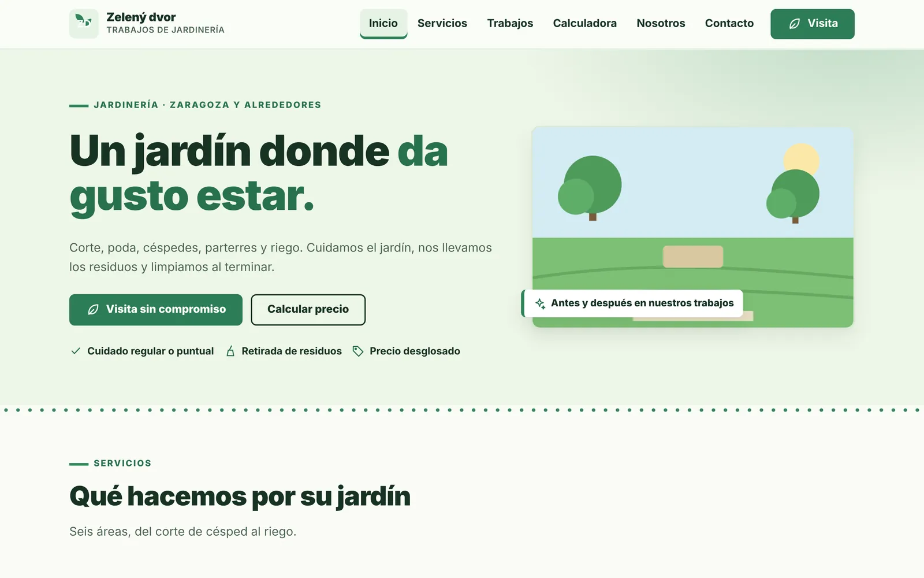This screenshot has height=578, width=924.
Task: Open Antes y después en nuestros trabajos
Action: (x=632, y=303)
